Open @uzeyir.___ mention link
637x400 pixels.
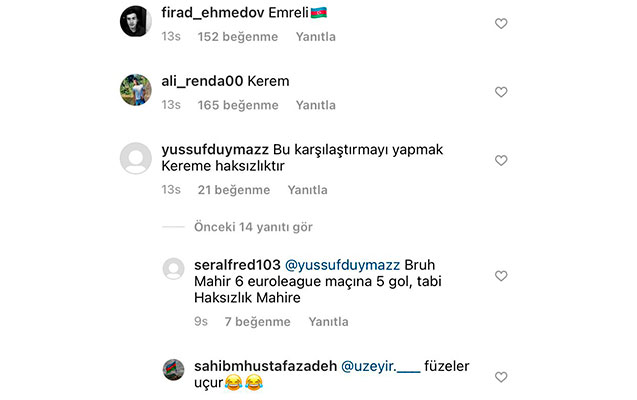tap(381, 366)
